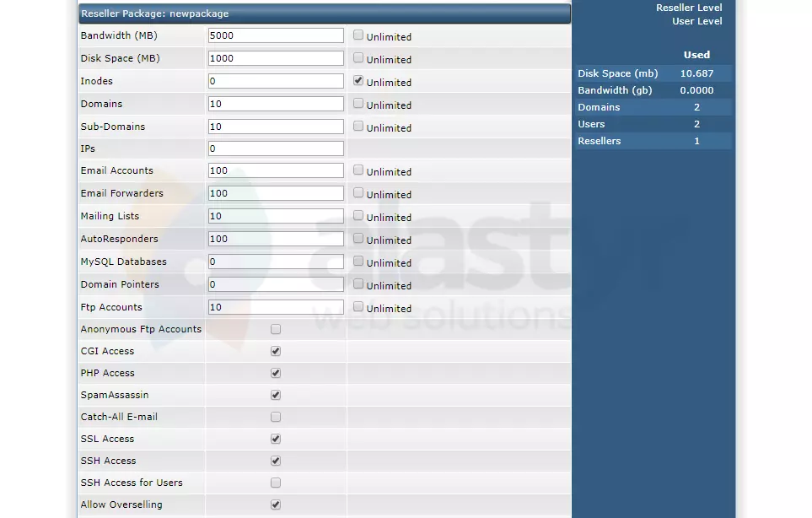Toggle Unlimited for Mailing Lists
Screen dimensions: 812x518
tap(358, 215)
